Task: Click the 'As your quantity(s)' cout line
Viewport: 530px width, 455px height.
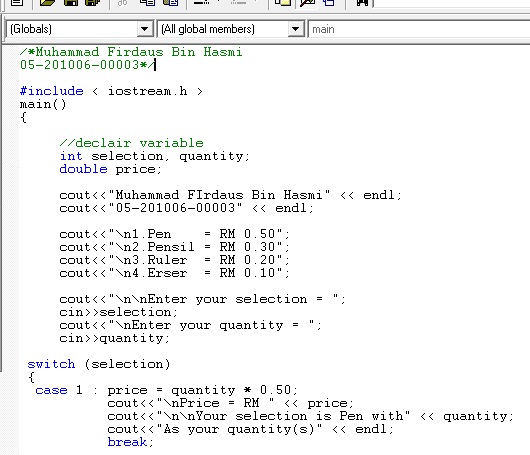Action: (250, 429)
